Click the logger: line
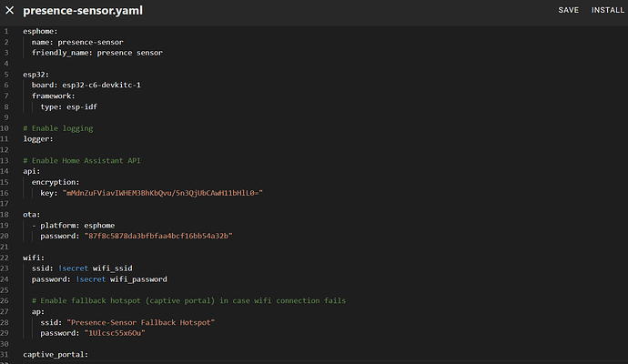This screenshot has width=628, height=364. pyautogui.click(x=39, y=138)
